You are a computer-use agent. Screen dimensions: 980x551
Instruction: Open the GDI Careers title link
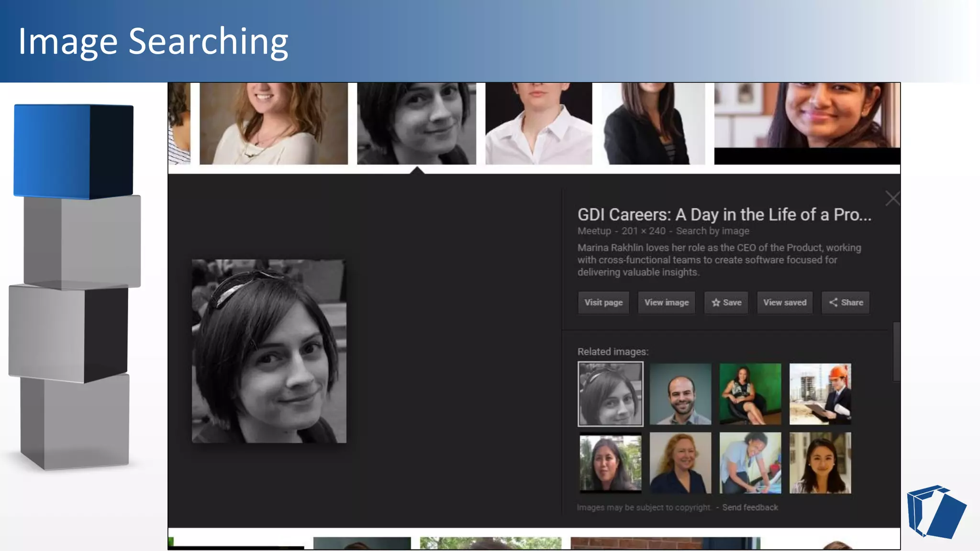click(x=724, y=215)
